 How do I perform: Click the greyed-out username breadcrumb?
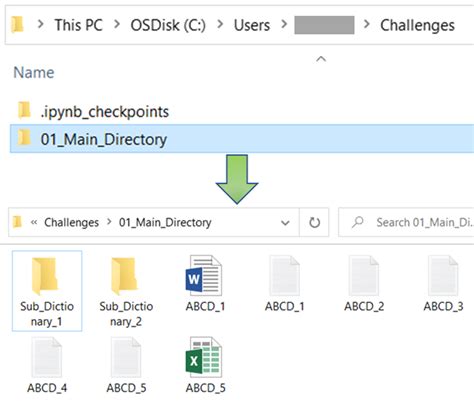pyautogui.click(x=324, y=25)
